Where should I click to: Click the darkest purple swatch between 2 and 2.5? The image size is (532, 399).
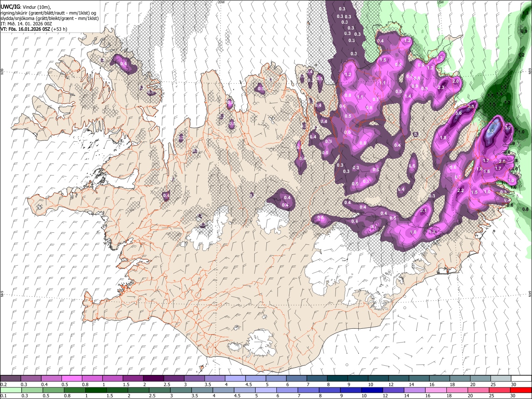click(x=153, y=379)
